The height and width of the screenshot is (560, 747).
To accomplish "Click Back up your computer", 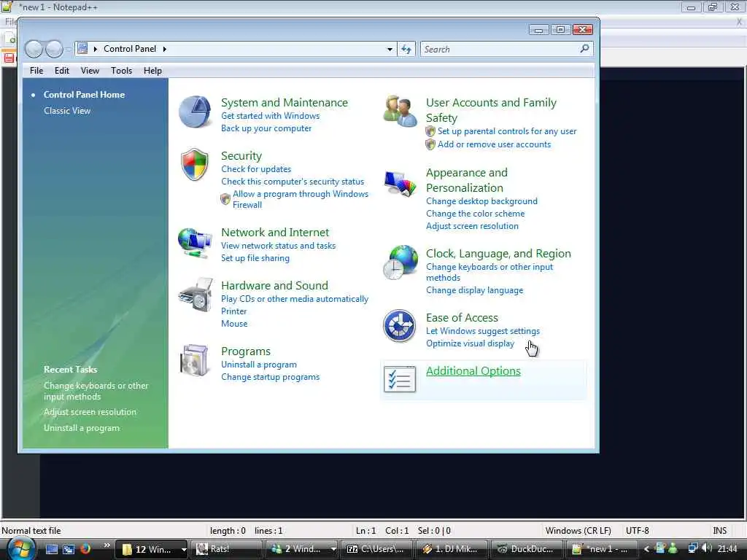I will 266,128.
